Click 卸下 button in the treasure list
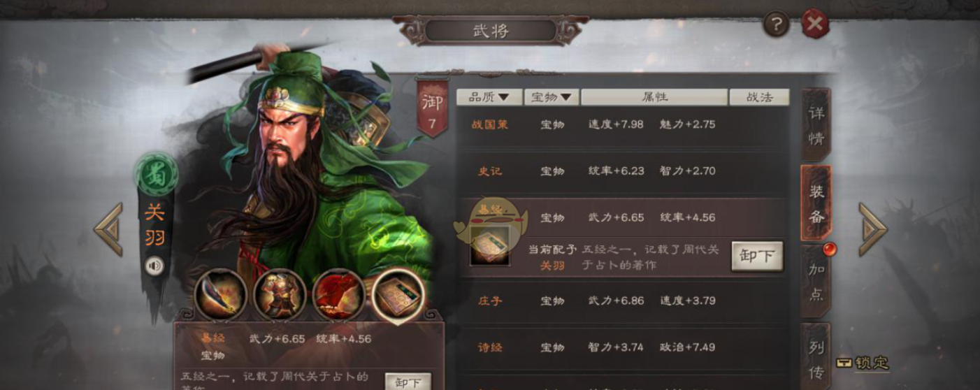Viewport: 980px width, 390px height. tap(757, 257)
